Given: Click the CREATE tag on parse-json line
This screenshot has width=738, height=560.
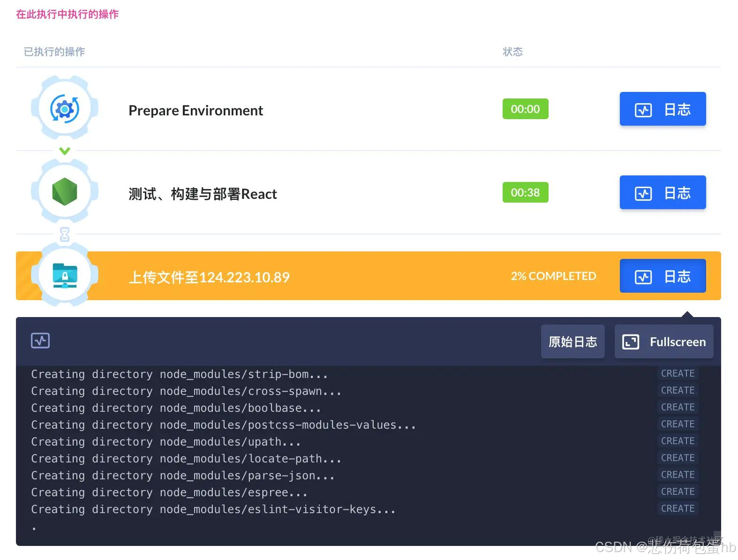Looking at the screenshot, I should (678, 475).
